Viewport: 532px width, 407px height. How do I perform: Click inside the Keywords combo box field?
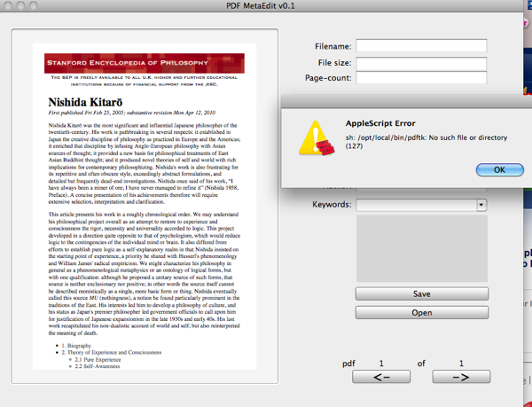(x=416, y=205)
